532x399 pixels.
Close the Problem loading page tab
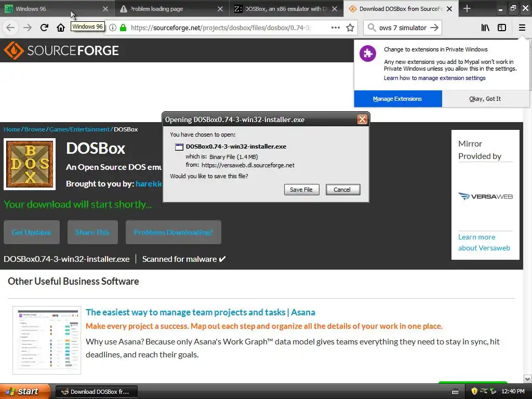tap(220, 9)
